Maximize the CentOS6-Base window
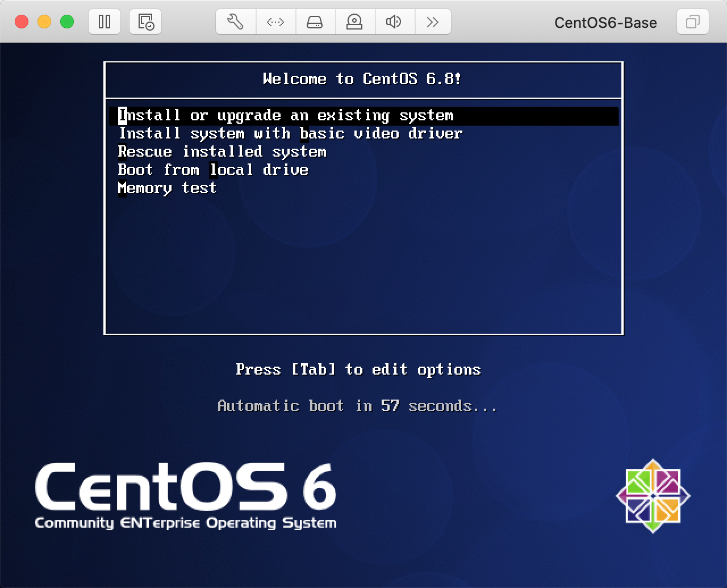727x588 pixels. point(67,22)
